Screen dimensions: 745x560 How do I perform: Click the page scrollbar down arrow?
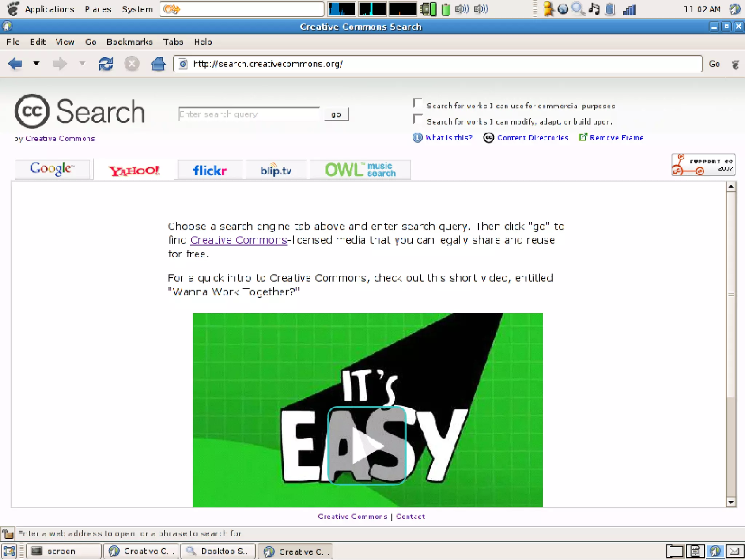731,503
